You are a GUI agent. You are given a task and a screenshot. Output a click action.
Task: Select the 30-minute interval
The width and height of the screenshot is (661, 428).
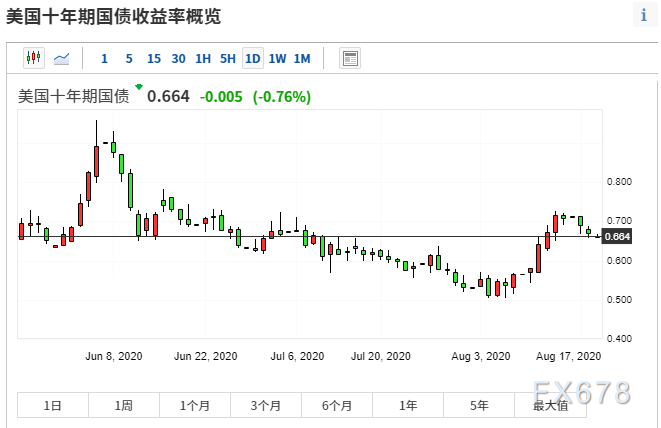coord(178,59)
